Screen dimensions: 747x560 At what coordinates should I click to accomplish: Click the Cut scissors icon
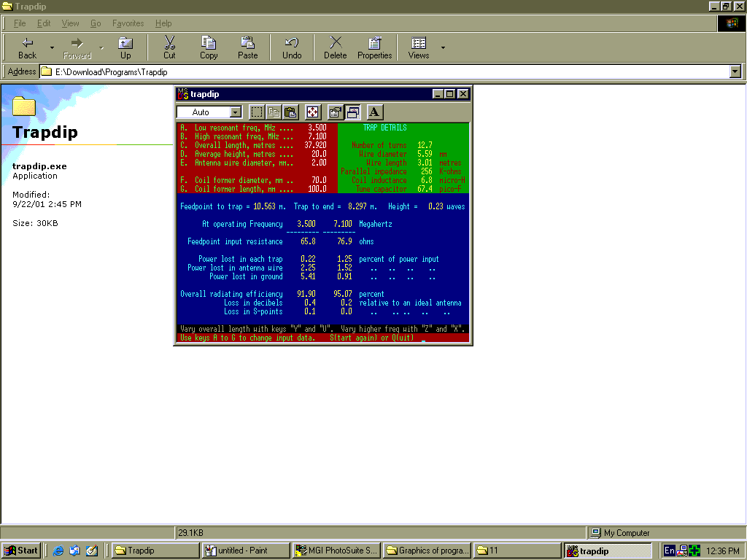(169, 48)
